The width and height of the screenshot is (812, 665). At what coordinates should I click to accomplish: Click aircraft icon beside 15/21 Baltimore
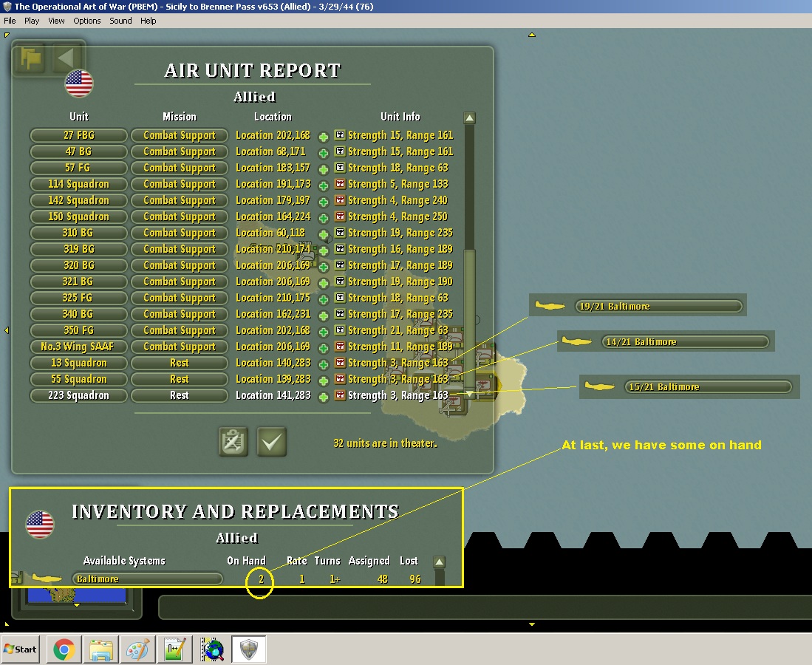(x=600, y=386)
